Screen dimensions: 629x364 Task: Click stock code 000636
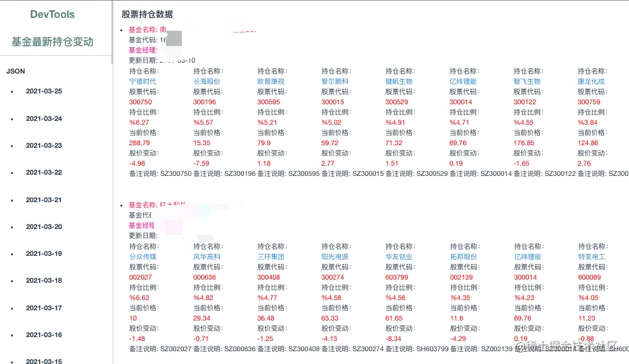204,277
